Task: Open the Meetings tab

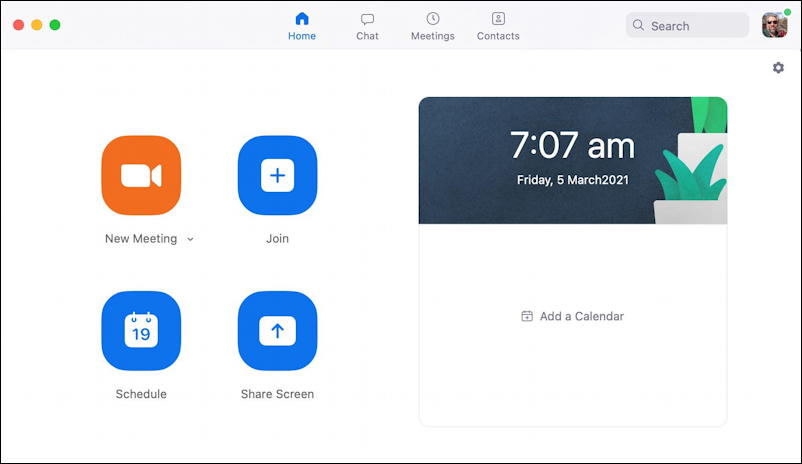Action: [x=433, y=27]
